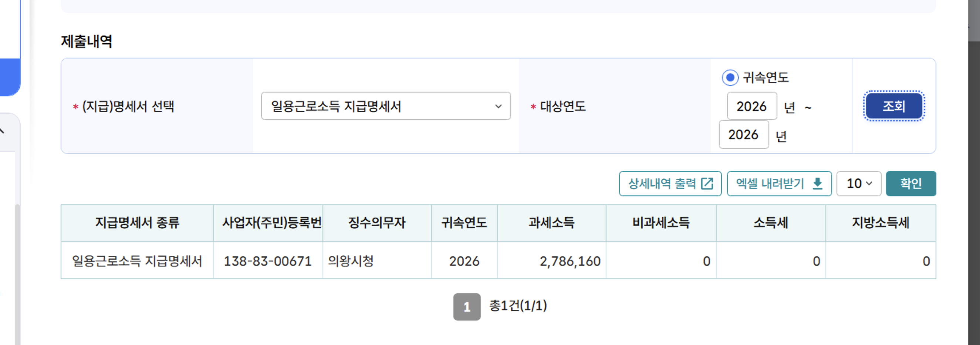Click 상세내역 출력 to print details
Screen dimensions: 980x345
(x=671, y=184)
